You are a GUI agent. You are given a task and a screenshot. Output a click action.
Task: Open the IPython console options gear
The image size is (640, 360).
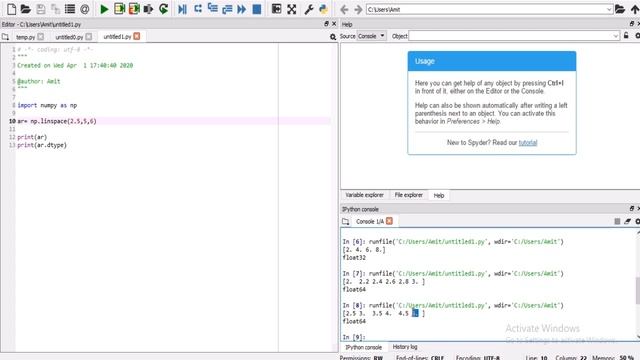pos(637,221)
